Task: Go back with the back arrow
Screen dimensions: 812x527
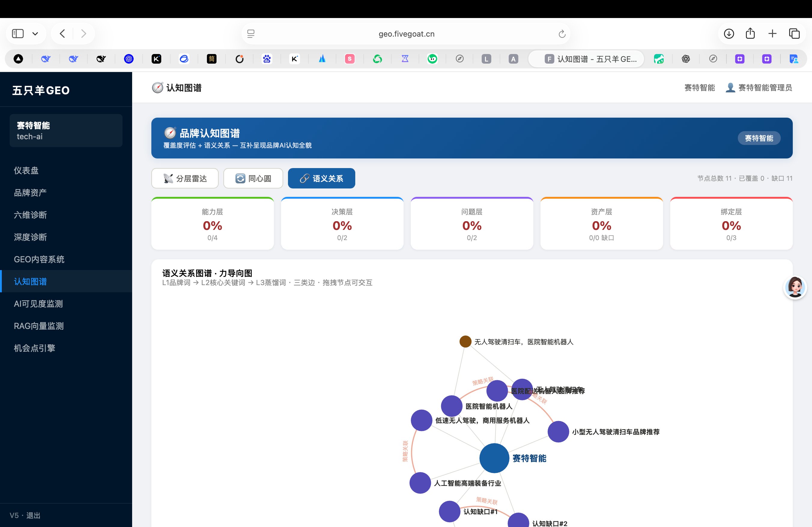Action: coord(62,33)
